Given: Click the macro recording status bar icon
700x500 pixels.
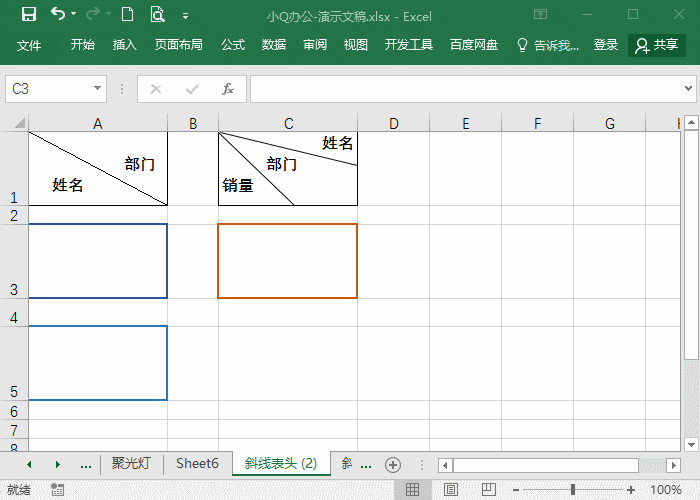Looking at the screenshot, I should click(58, 490).
